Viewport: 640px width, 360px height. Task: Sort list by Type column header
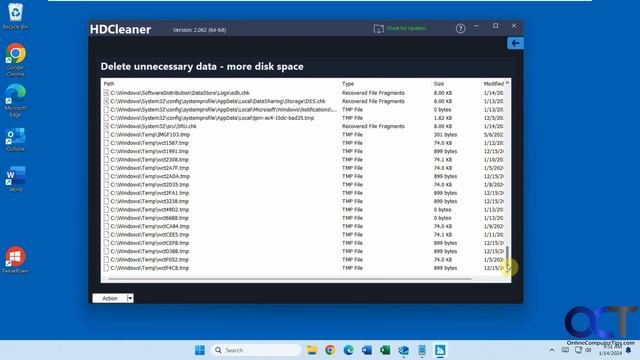point(348,84)
